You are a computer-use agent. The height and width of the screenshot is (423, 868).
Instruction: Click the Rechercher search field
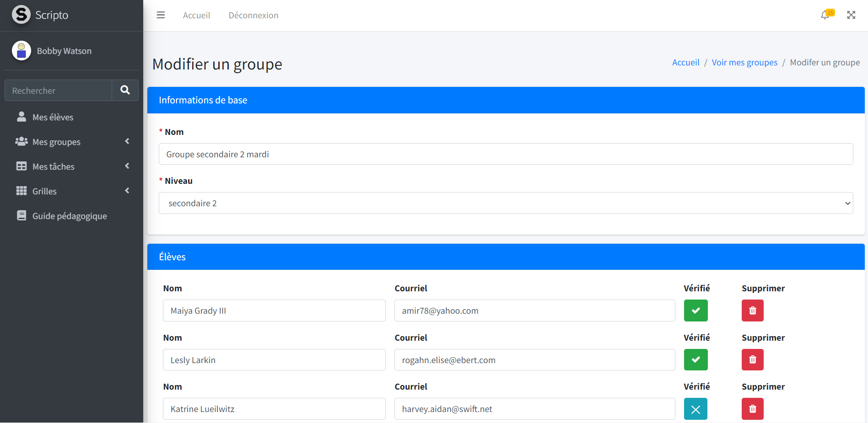[x=59, y=91]
